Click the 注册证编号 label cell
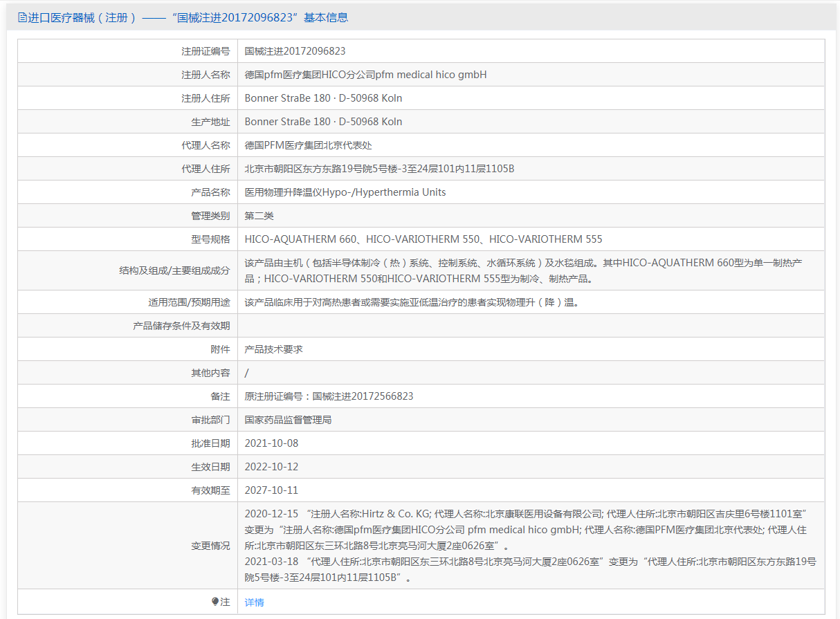Image resolution: width=840 pixels, height=619 pixels. pyautogui.click(x=128, y=51)
